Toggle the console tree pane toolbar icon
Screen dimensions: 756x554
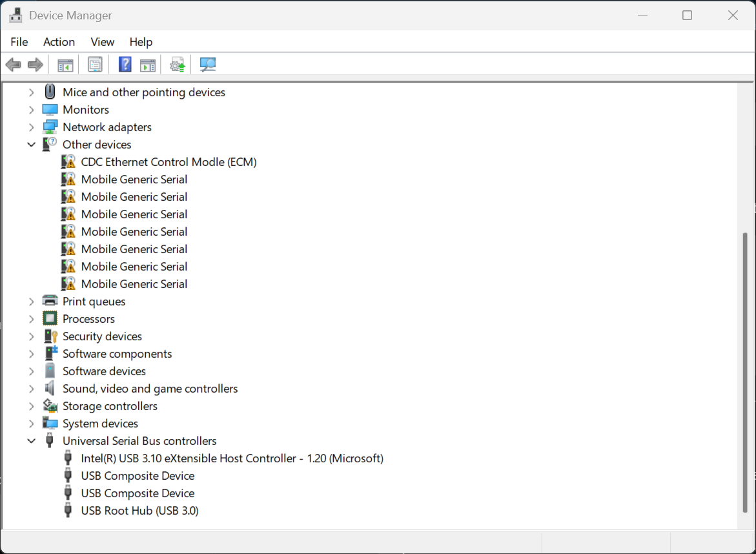point(65,65)
